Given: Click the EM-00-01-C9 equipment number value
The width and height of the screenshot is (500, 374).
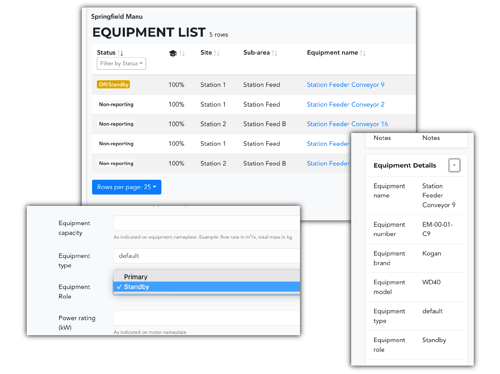Looking at the screenshot, I should tap(437, 229).
